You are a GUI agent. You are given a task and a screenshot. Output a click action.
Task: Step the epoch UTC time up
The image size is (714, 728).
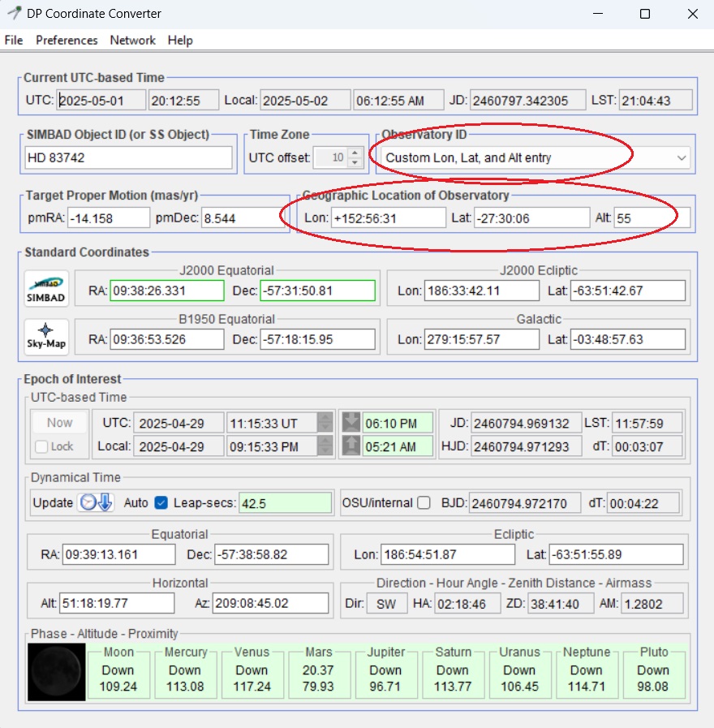tap(325, 418)
